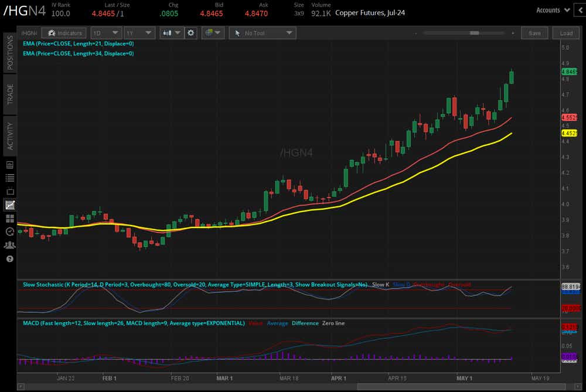Click the chart zoom slider handle
The width and height of the screenshot is (586, 392).
[473, 33]
